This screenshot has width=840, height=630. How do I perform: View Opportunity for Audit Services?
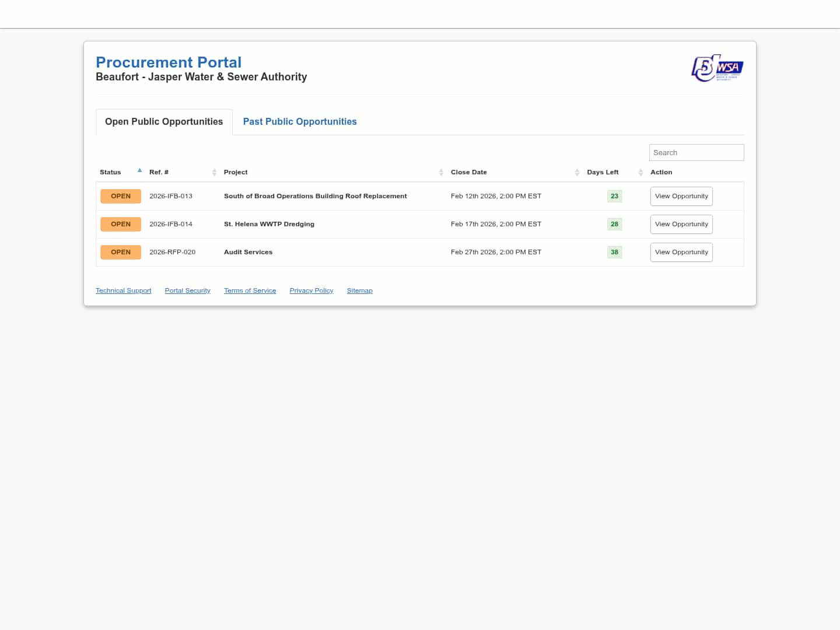click(x=681, y=252)
